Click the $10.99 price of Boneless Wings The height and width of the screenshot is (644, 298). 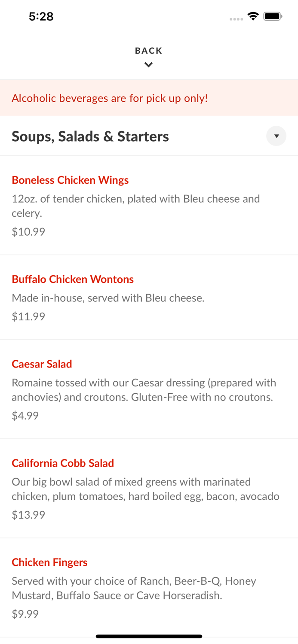click(x=28, y=232)
